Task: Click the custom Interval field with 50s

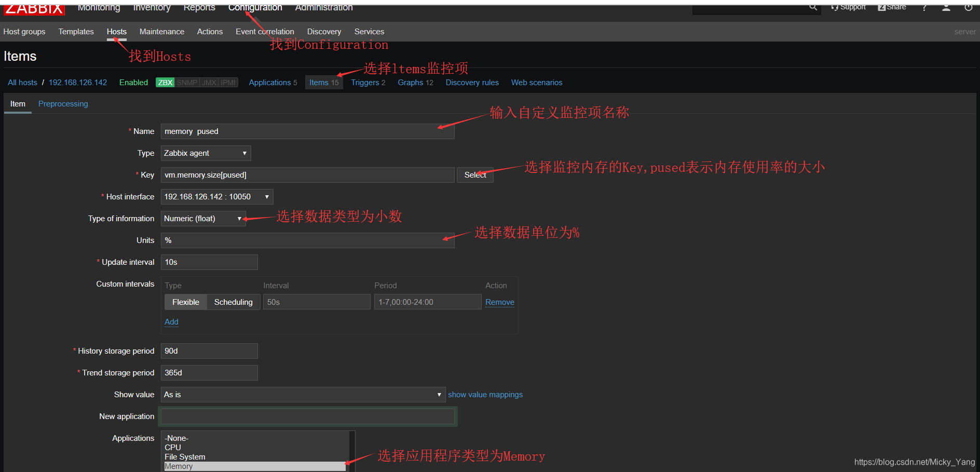Action: [317, 302]
